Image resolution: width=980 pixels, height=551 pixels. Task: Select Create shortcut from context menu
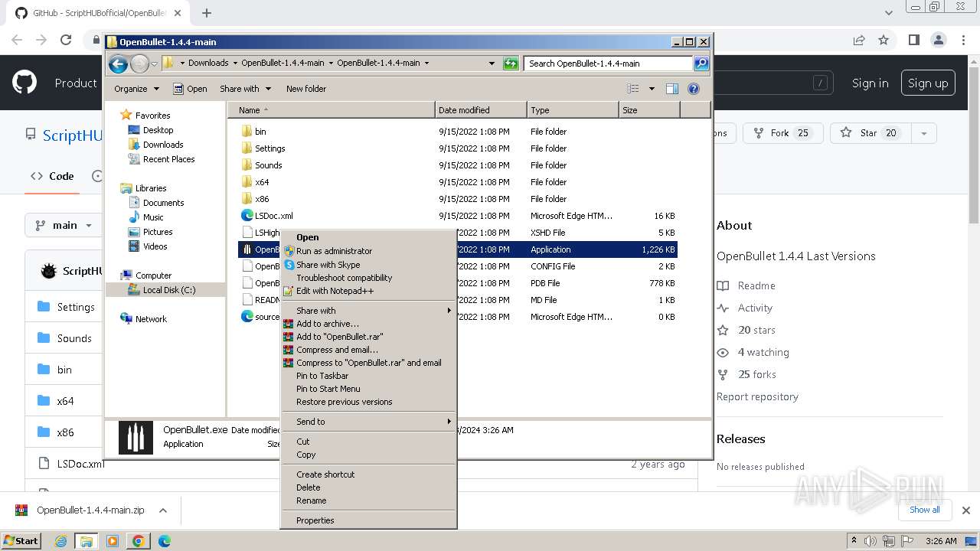[x=369, y=474]
